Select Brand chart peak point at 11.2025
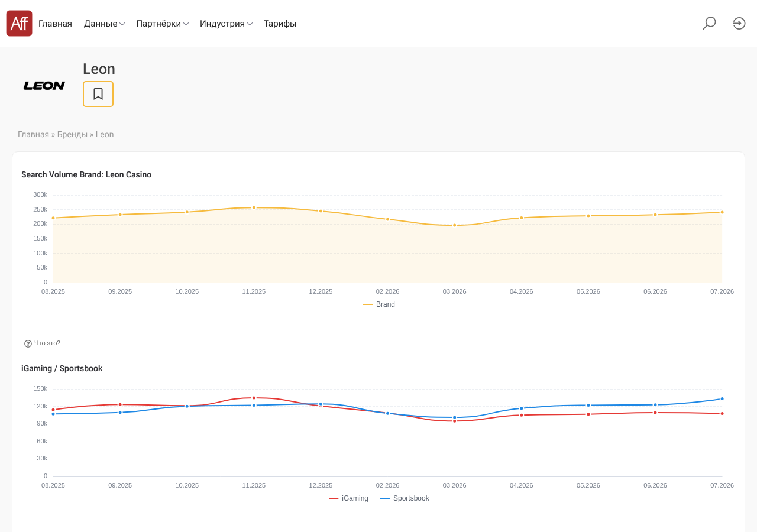The height and width of the screenshot is (532, 757). [x=254, y=207]
